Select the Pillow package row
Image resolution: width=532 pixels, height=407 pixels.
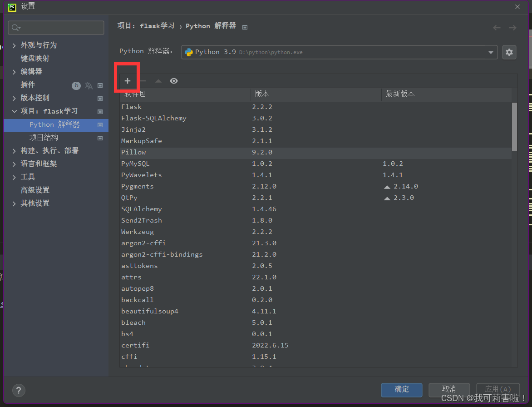pos(316,153)
